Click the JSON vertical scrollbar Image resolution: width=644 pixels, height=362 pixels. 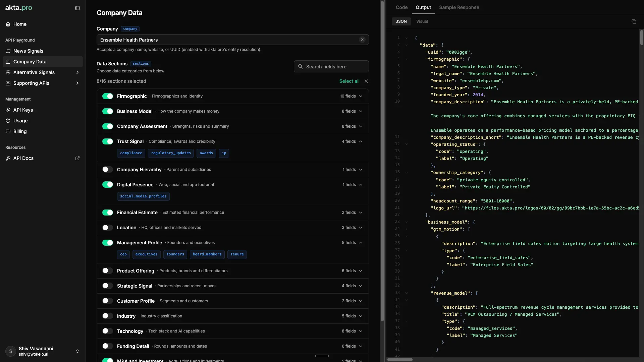click(x=641, y=38)
